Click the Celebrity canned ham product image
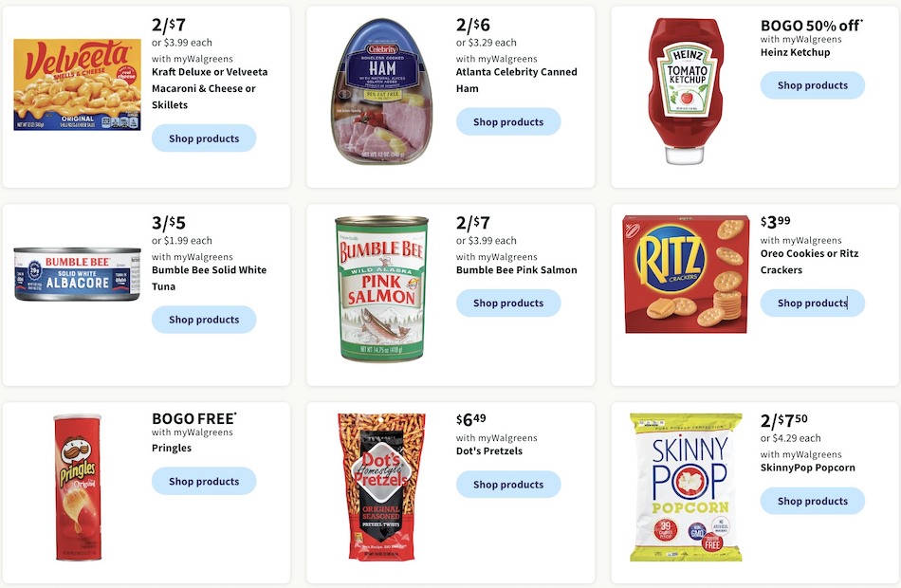This screenshot has height=588, width=901. pyautogui.click(x=381, y=91)
